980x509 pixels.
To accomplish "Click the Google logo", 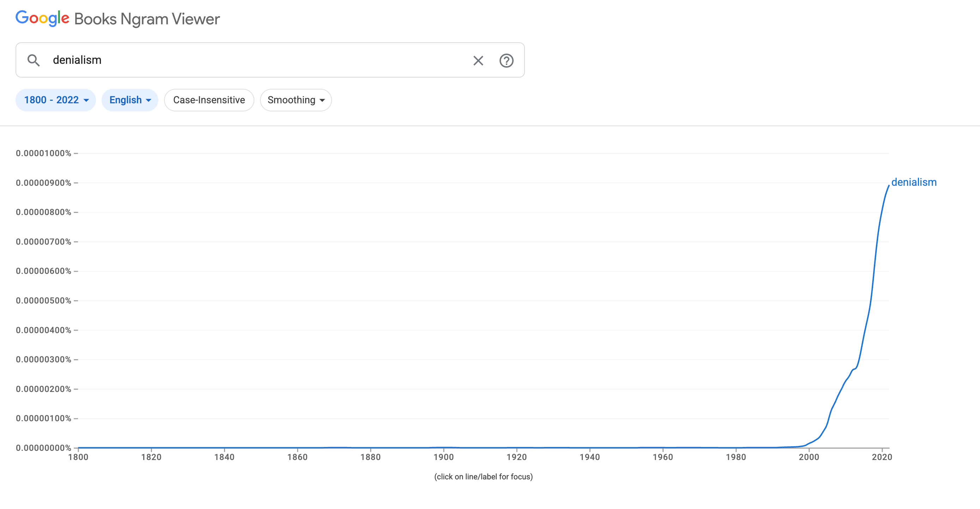I will pos(42,18).
